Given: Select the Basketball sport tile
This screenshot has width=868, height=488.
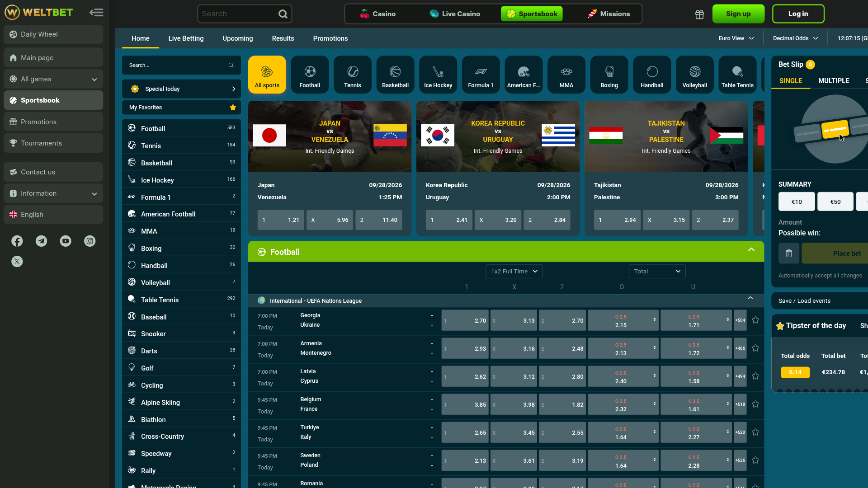Looking at the screenshot, I should coord(396,75).
